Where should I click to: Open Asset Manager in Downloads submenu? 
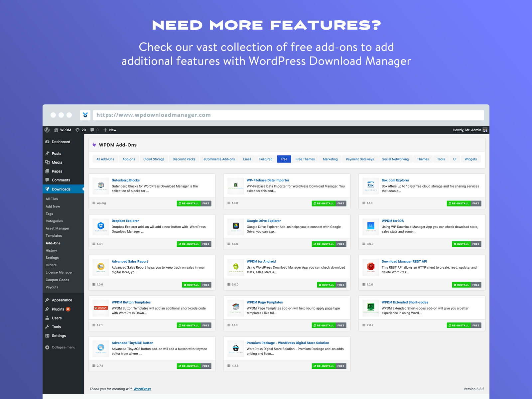click(x=58, y=228)
